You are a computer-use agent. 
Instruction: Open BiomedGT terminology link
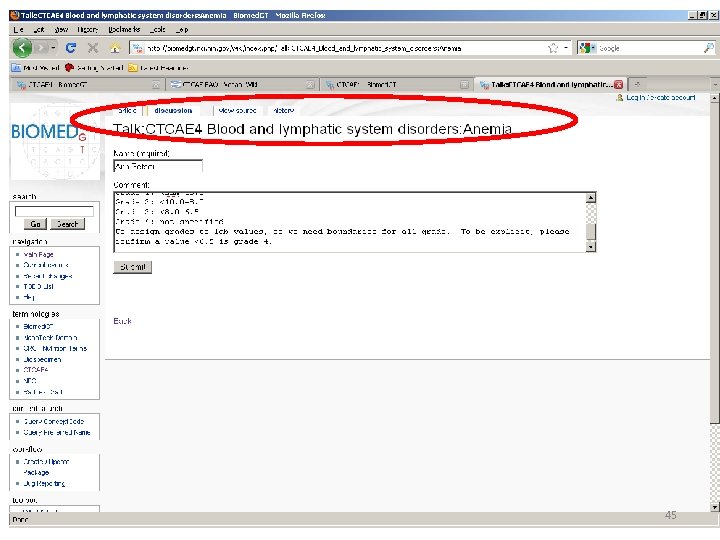tap(38, 326)
